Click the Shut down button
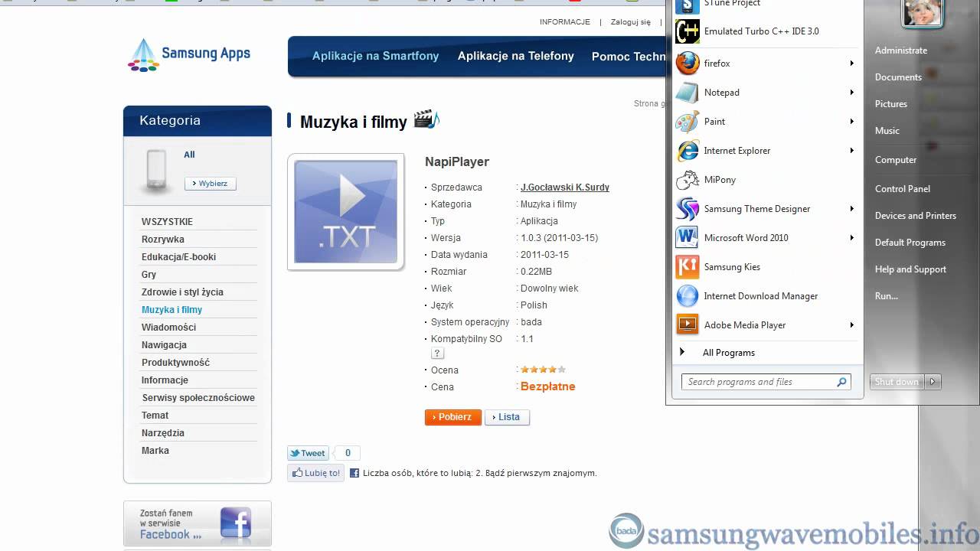 pyautogui.click(x=897, y=382)
